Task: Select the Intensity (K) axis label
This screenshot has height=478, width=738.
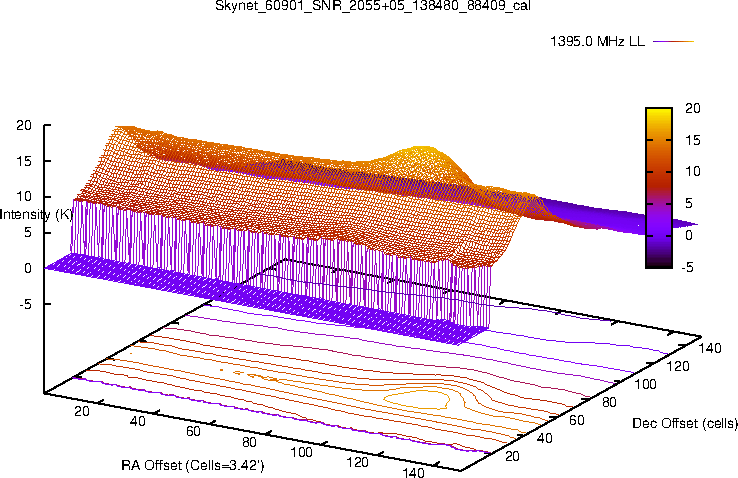Action: [36, 215]
